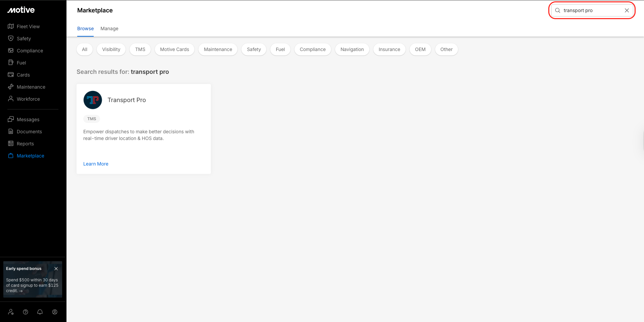Switch to the Browse tab
This screenshot has height=322, width=644.
(85, 29)
